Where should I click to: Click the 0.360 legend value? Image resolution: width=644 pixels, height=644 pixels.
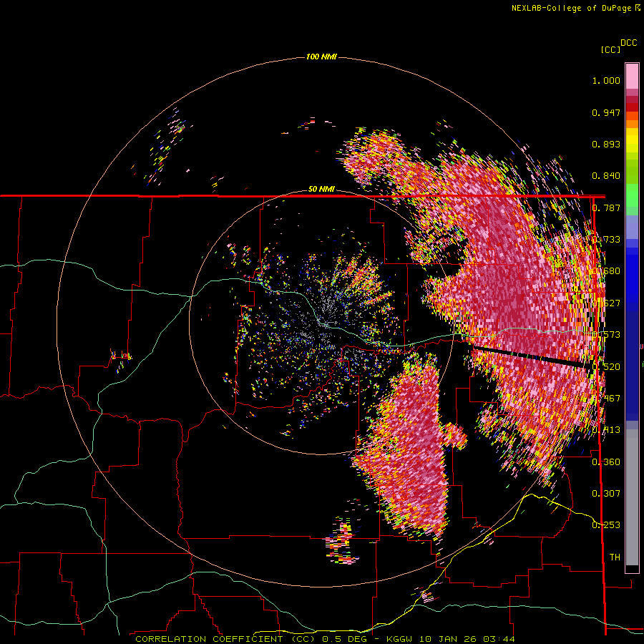[x=606, y=462]
